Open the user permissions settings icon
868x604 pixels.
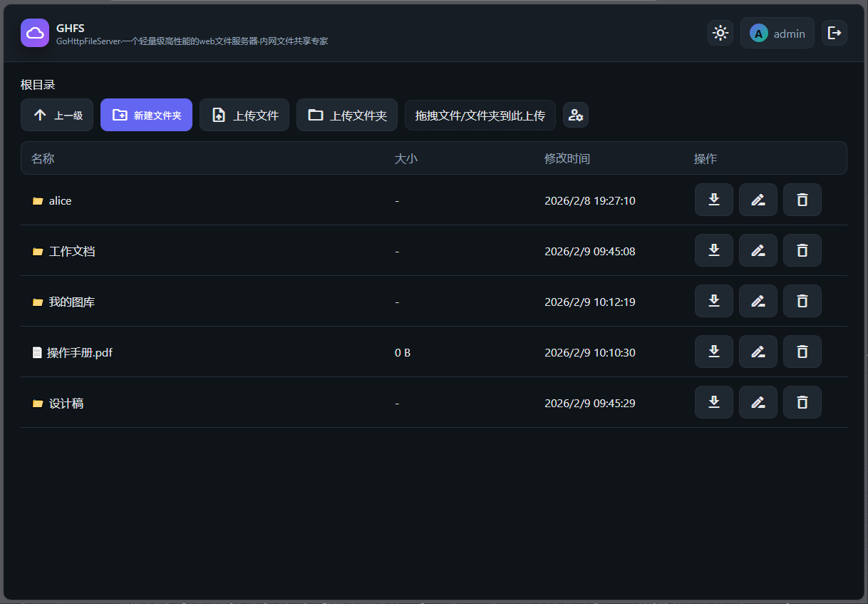(x=576, y=115)
